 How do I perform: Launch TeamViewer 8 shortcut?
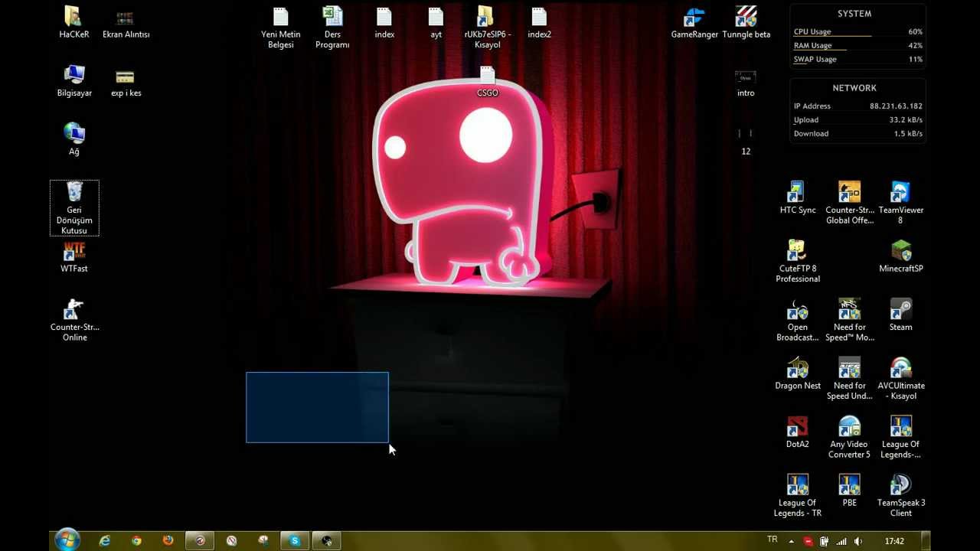pyautogui.click(x=900, y=203)
